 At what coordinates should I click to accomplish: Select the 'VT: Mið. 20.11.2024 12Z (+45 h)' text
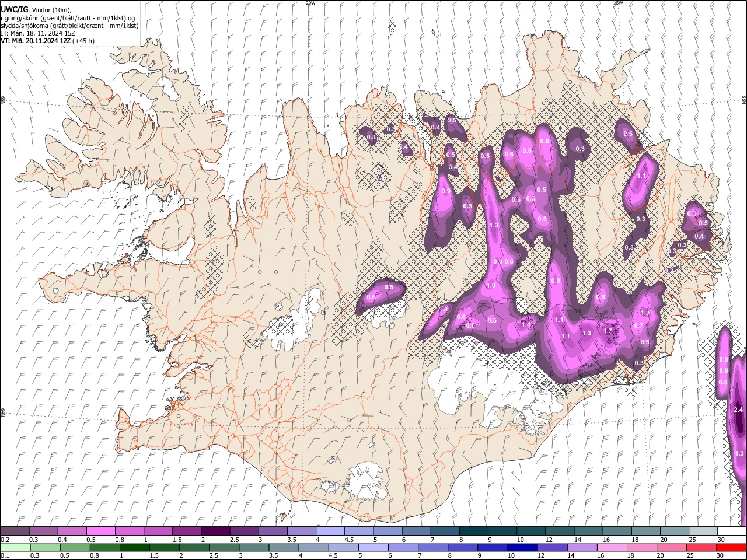pyautogui.click(x=47, y=41)
